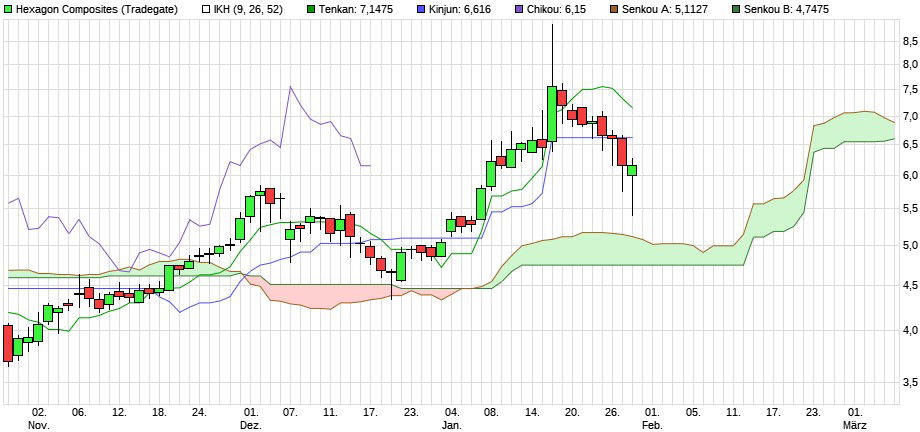Click the 7,0 price axis label

click(911, 116)
